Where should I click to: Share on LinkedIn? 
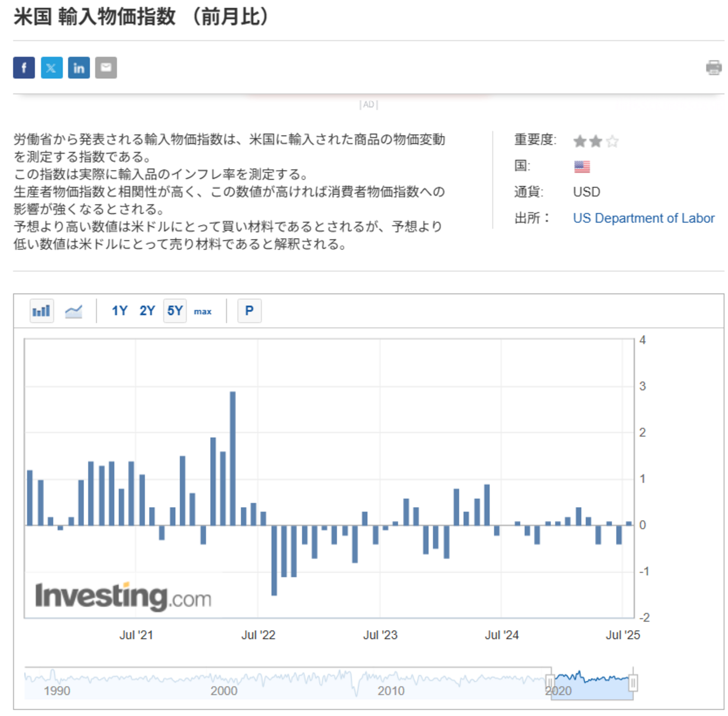79,68
